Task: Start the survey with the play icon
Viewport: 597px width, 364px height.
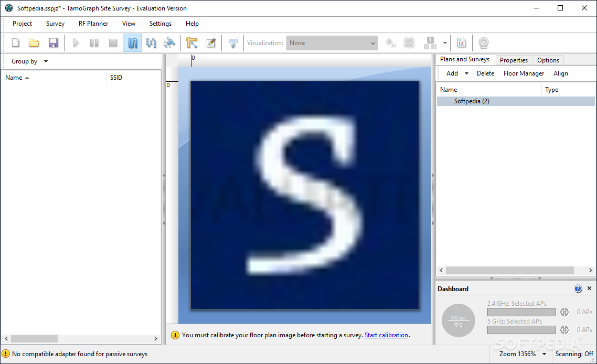Action: coord(76,42)
